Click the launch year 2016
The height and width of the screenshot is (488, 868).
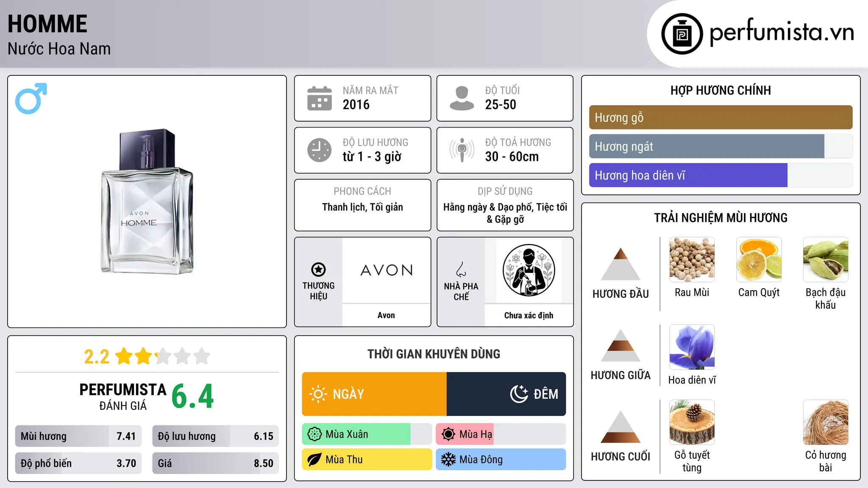(356, 105)
